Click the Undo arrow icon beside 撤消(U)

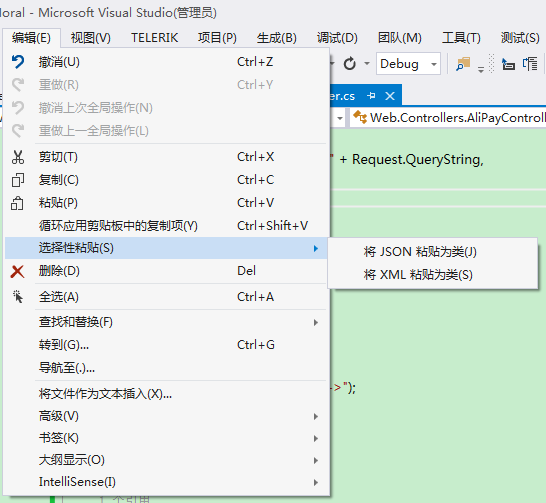coord(18,62)
